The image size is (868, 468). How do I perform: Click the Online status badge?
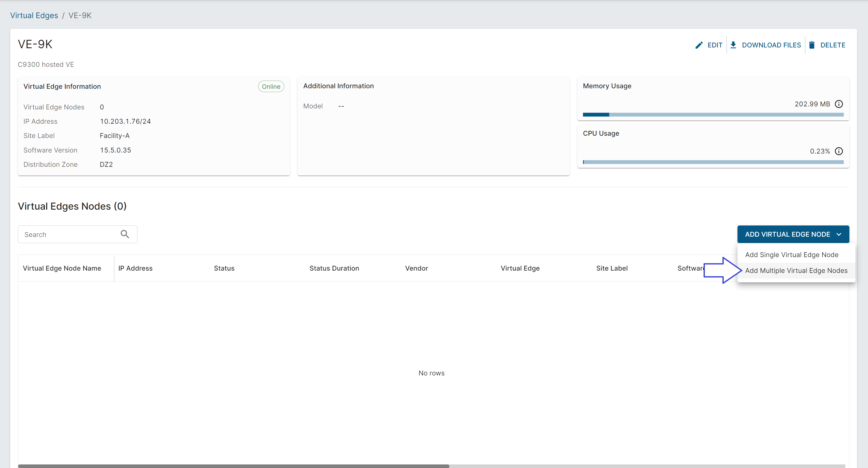coord(271,87)
